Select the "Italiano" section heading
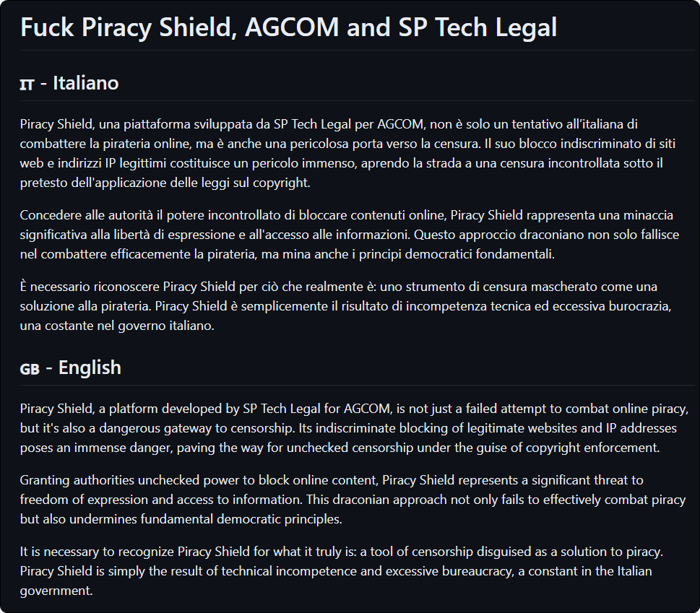The height and width of the screenshot is (613, 700). coord(86,83)
